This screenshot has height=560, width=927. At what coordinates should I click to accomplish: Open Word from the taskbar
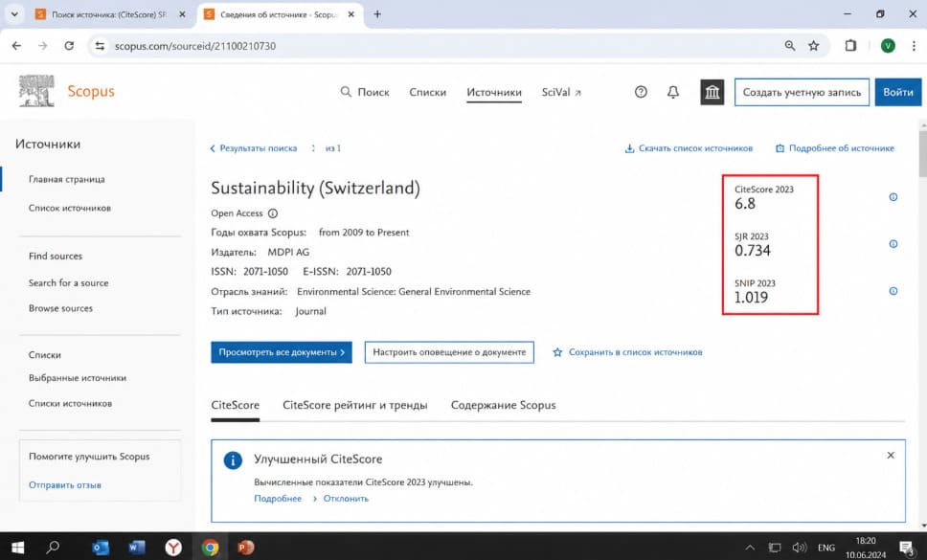[137, 548]
